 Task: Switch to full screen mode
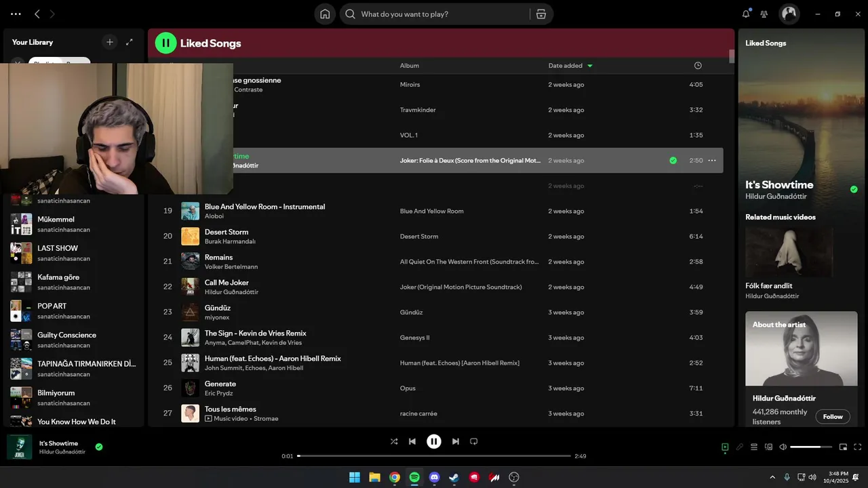point(858,447)
